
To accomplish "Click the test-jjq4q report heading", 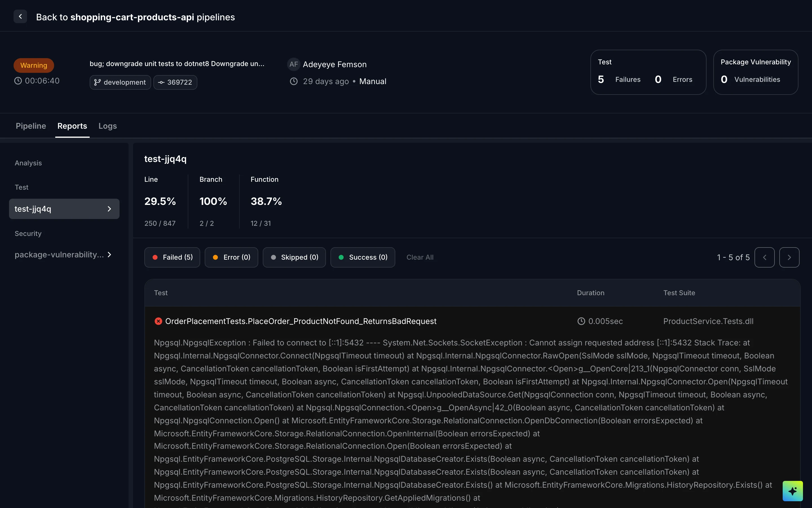I will pos(166,159).
